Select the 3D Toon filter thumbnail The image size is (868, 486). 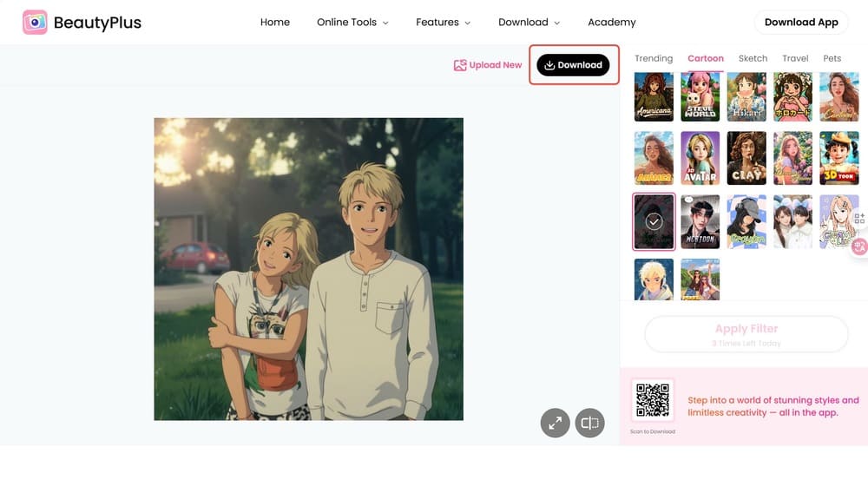point(839,158)
